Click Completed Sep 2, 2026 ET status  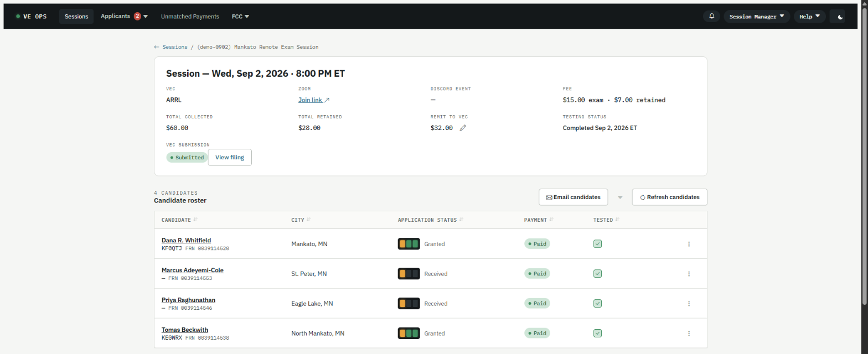[599, 128]
